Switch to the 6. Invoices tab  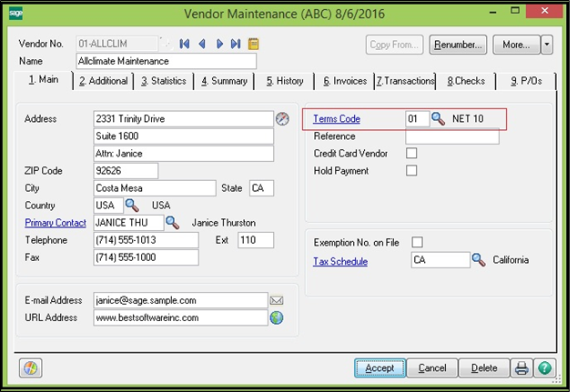(345, 81)
